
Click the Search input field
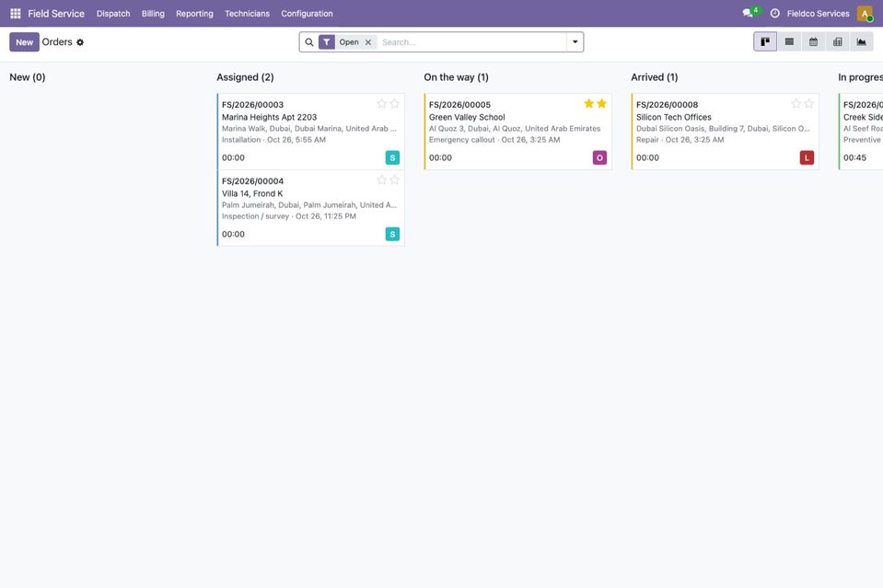coord(472,42)
